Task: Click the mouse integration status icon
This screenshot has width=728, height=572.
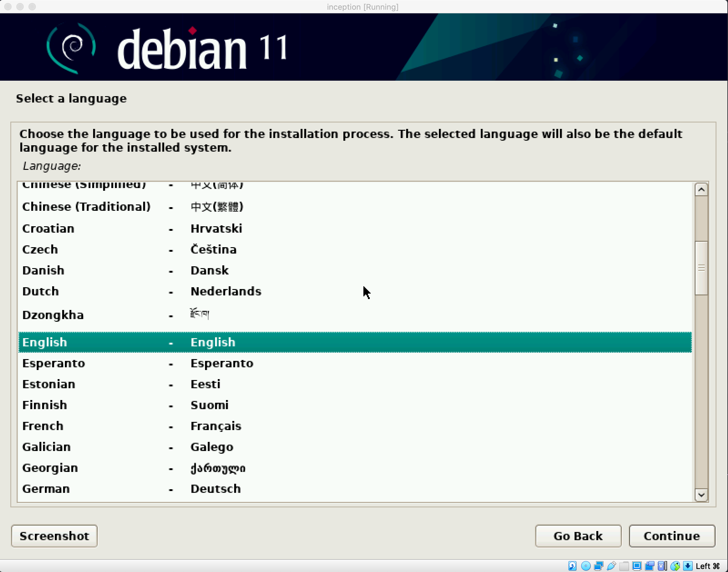Action: click(x=675, y=566)
